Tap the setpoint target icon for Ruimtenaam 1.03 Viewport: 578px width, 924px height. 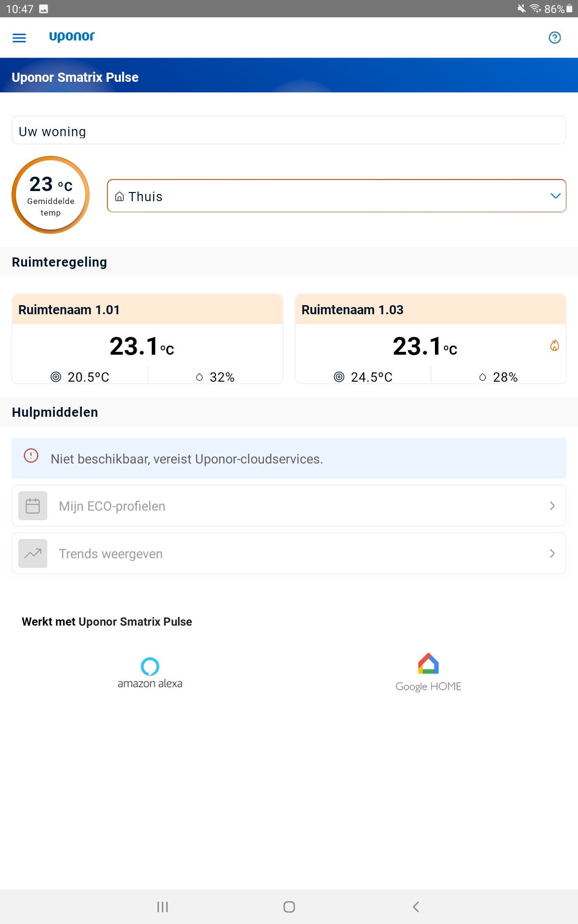tap(339, 377)
